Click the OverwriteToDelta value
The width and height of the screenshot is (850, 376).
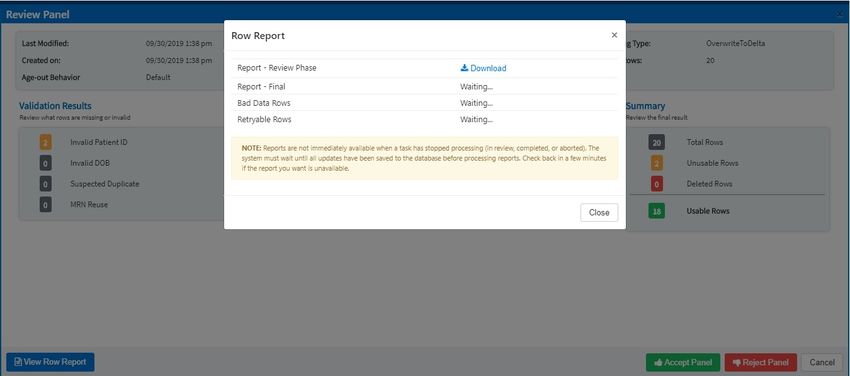click(x=736, y=43)
